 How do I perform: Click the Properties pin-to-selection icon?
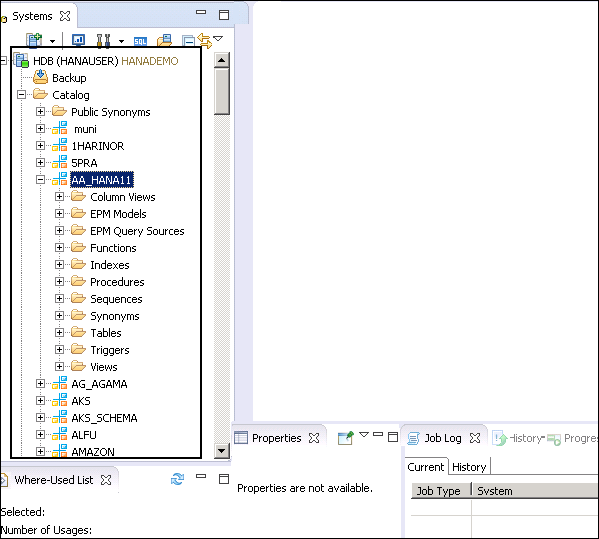coord(346,438)
